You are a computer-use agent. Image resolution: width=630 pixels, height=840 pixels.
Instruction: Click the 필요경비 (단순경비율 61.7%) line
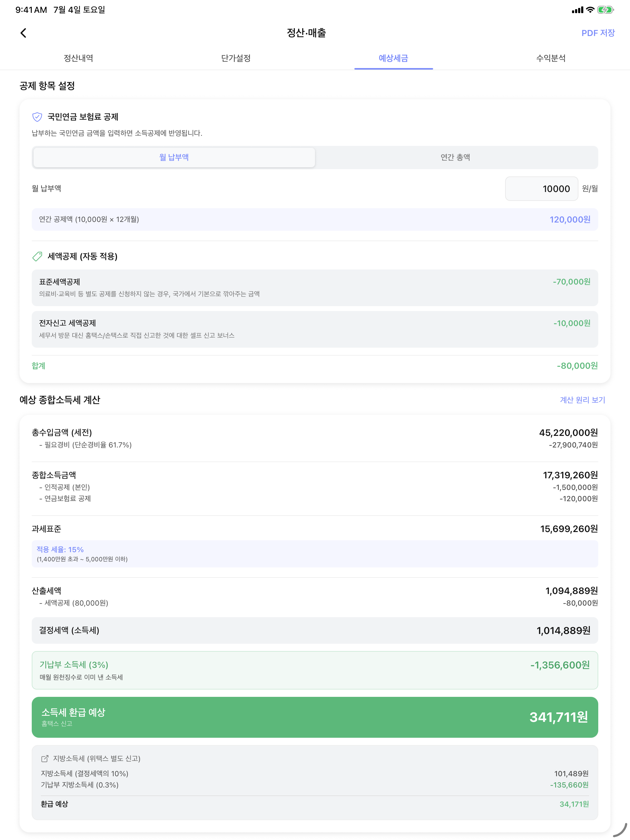85,445
